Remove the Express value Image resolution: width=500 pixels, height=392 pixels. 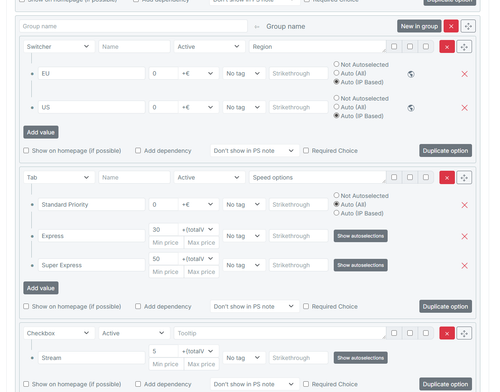[464, 236]
